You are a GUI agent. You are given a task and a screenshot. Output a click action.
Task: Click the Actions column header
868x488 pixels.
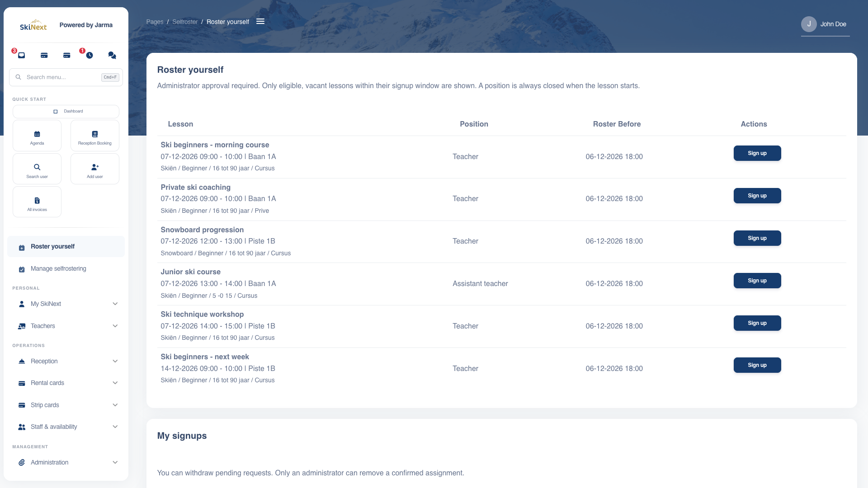pos(754,124)
